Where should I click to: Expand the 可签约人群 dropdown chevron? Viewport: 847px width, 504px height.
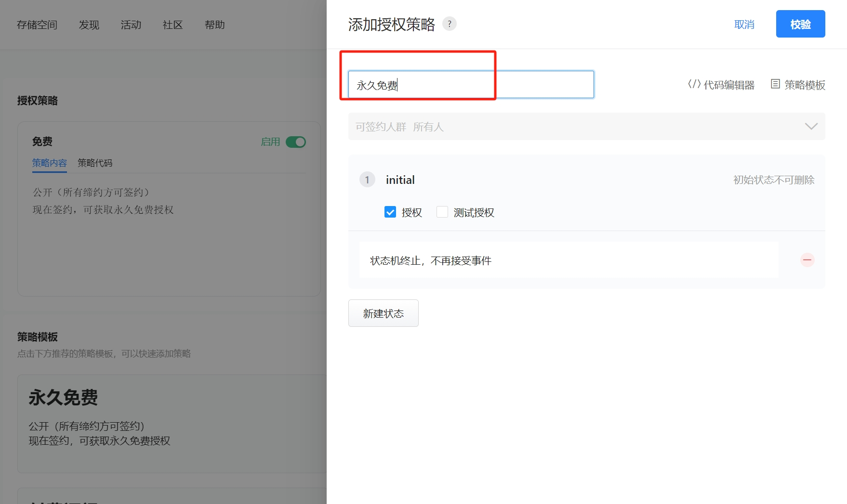811,126
